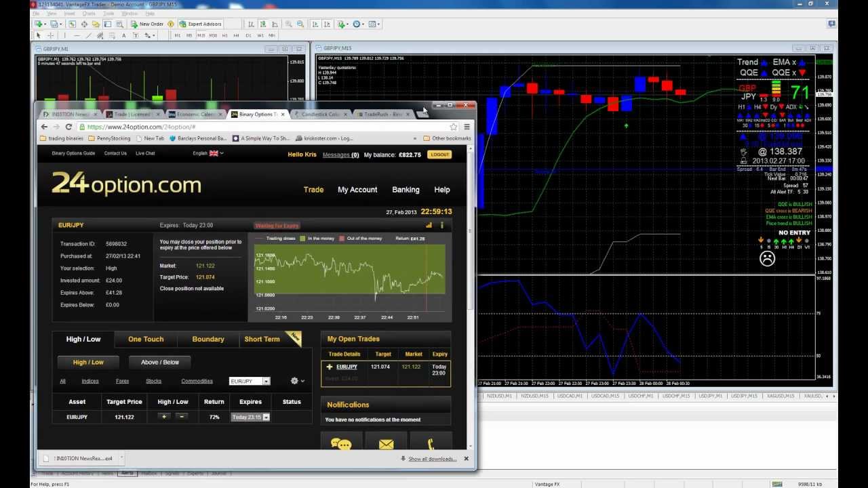Filter assets by Stocks

pos(154,381)
